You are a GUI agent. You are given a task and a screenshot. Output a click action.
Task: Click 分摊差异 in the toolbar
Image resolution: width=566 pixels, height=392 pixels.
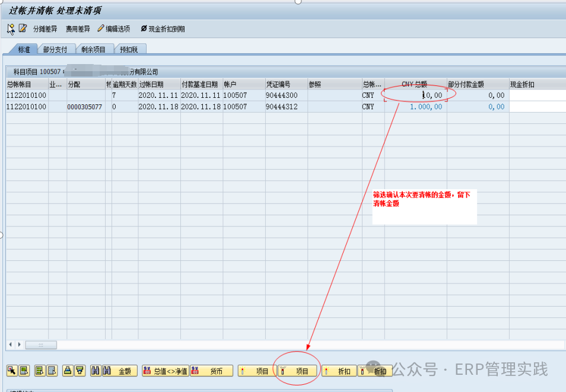pos(45,28)
